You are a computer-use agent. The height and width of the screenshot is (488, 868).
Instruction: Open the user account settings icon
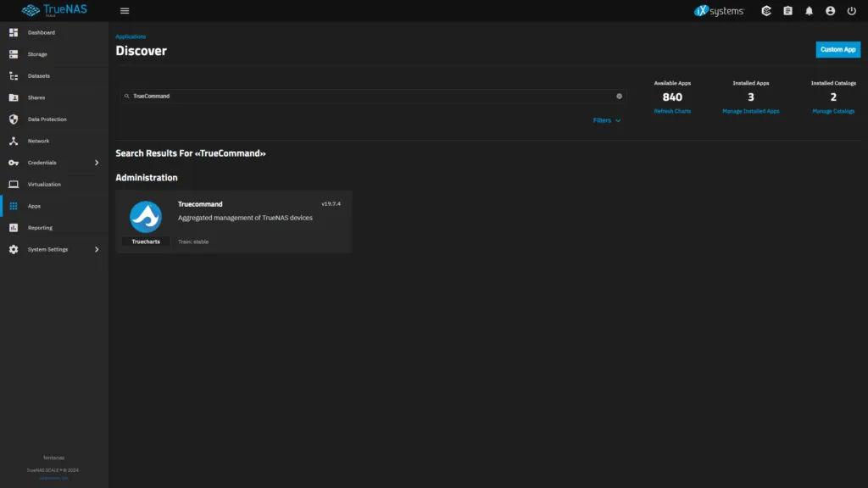(832, 11)
